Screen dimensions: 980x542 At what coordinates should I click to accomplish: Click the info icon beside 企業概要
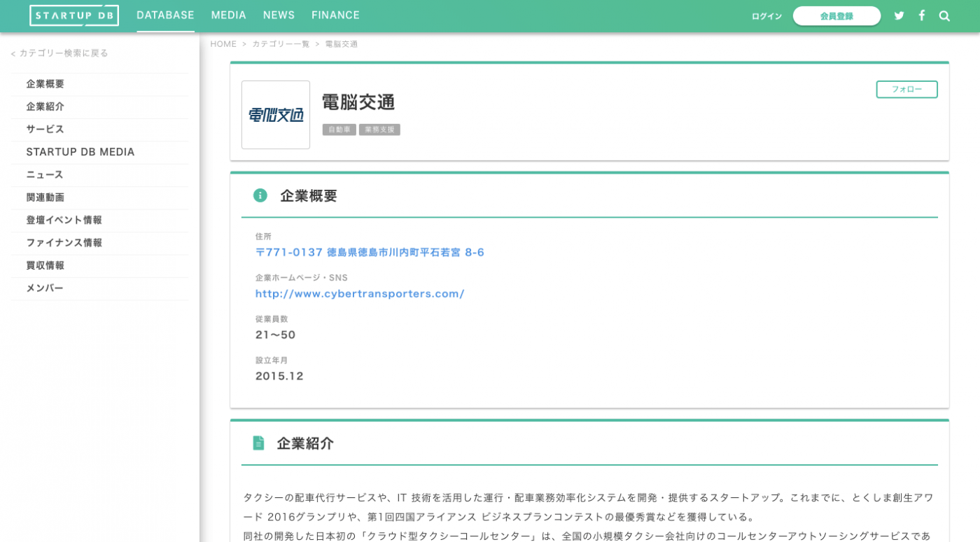tap(260, 195)
